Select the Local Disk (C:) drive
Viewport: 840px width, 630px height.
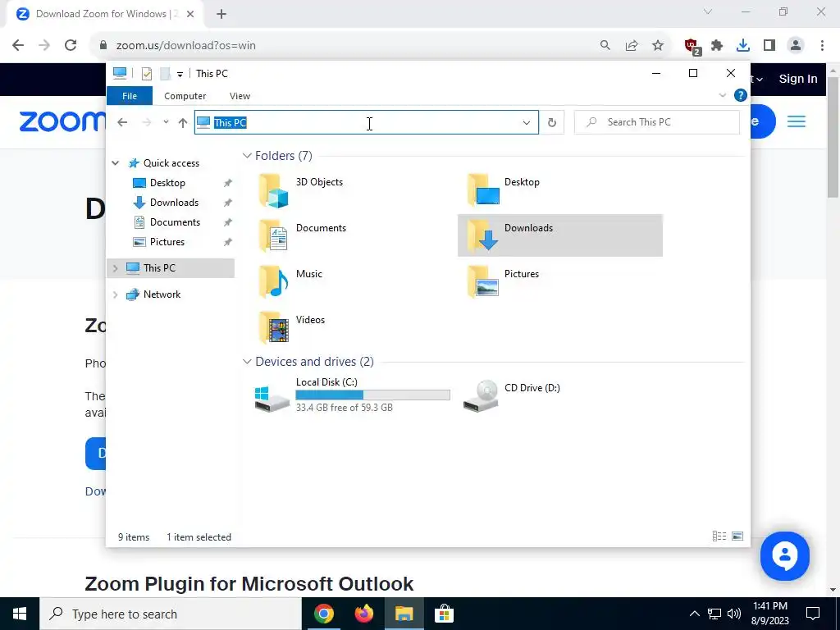pos(352,395)
